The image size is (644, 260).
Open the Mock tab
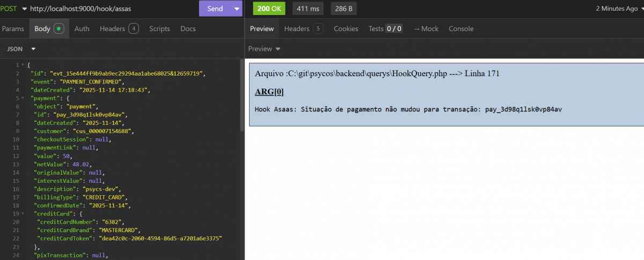(x=426, y=29)
